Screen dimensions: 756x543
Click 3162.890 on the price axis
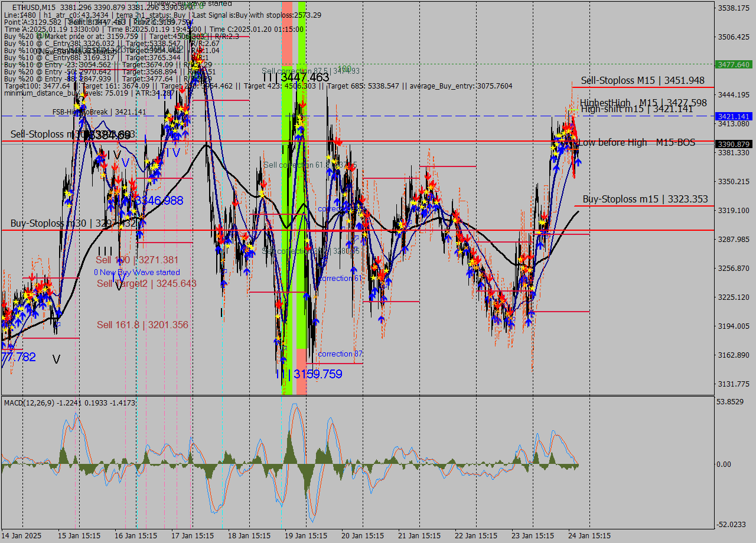[733, 355]
